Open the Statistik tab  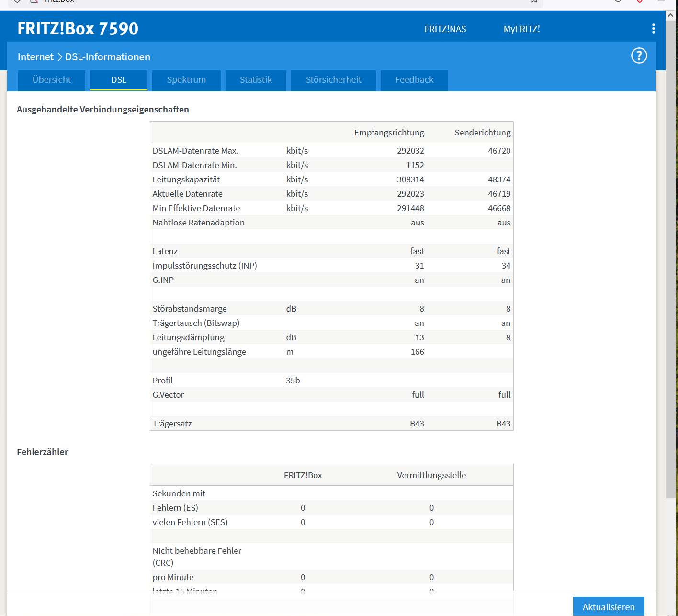point(256,80)
